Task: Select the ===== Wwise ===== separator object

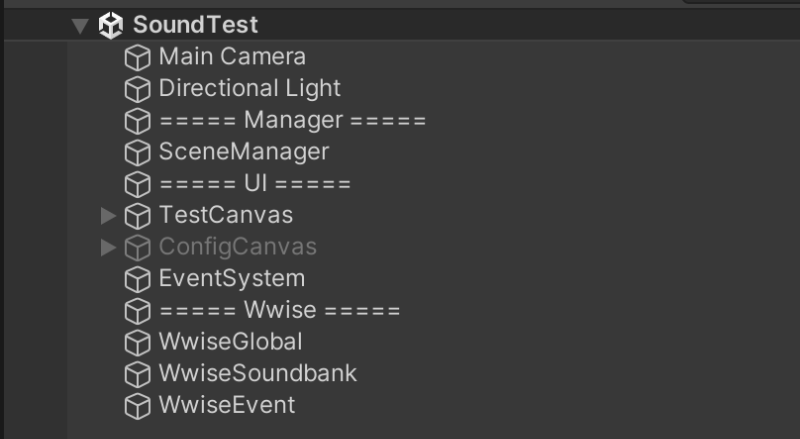Action: (279, 310)
